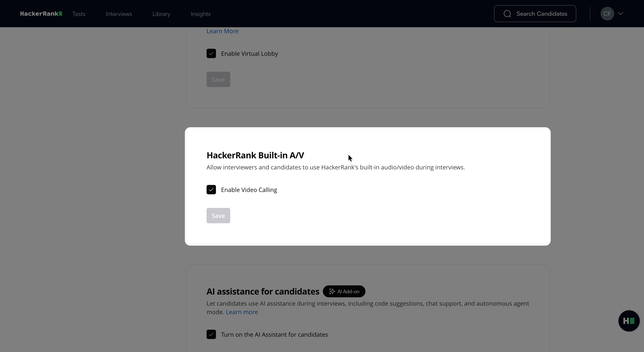Click the AI Add-on badge
Screen dimensions: 644x352
tap(344, 291)
